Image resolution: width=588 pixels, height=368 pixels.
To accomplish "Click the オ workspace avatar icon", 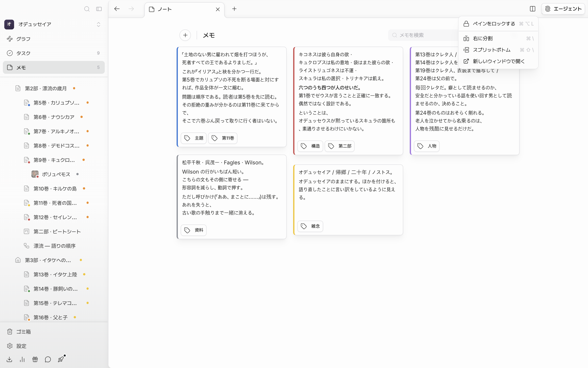I will [9, 24].
